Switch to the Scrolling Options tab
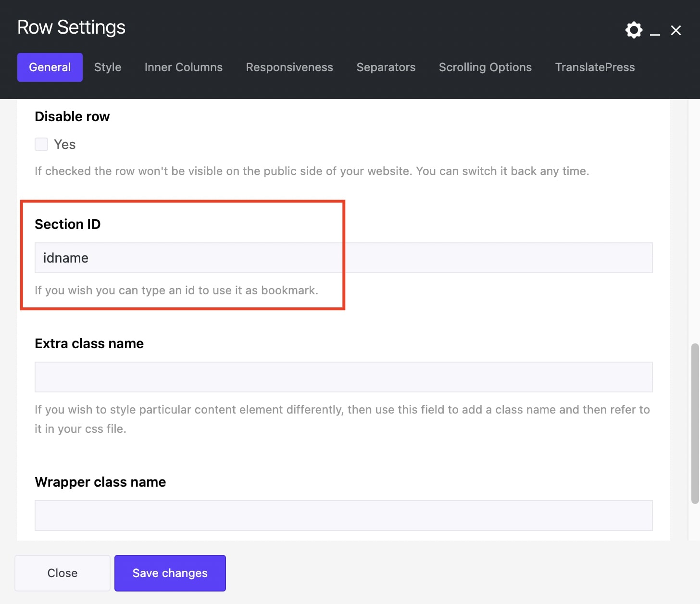This screenshot has width=700, height=604. (x=485, y=67)
